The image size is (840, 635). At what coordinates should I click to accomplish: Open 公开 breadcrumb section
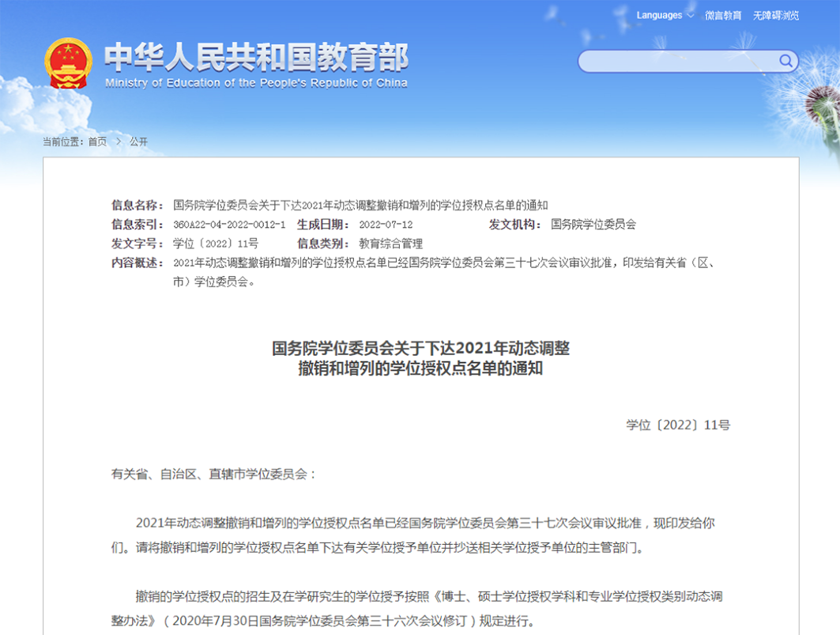[139, 142]
